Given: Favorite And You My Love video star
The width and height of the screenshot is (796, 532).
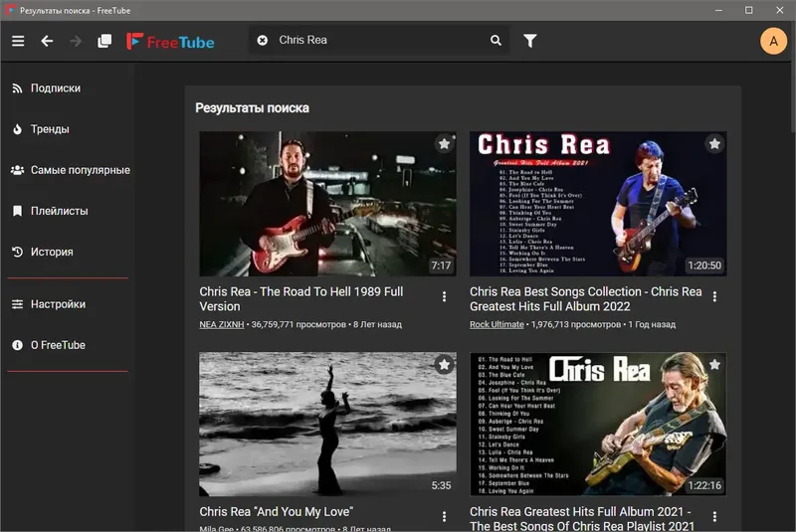Looking at the screenshot, I should coord(444,365).
